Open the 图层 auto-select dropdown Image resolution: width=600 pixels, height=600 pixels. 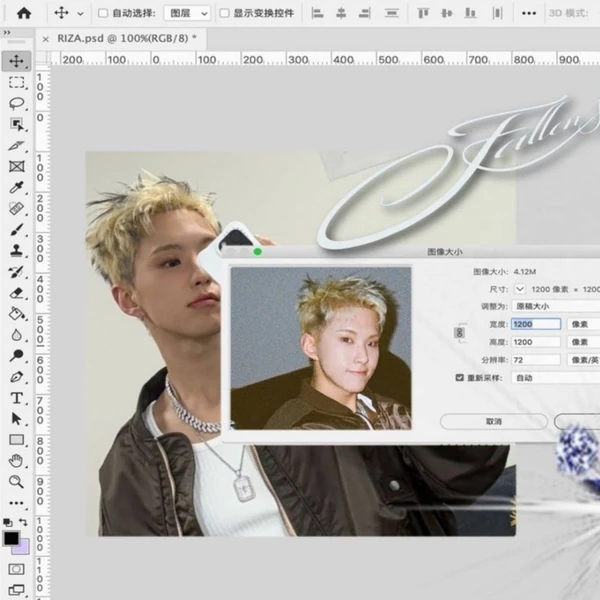(x=189, y=14)
